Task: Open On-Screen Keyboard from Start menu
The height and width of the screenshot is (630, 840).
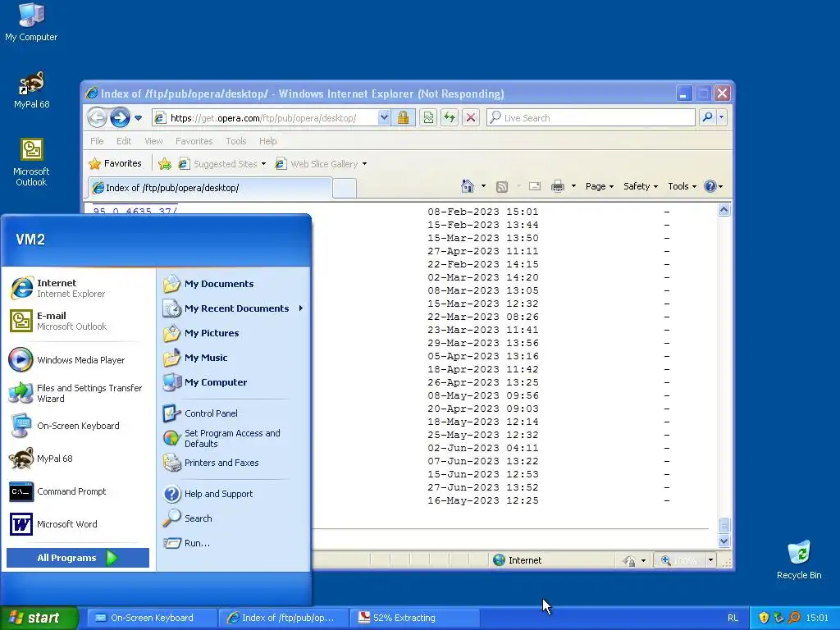Action: [x=78, y=426]
